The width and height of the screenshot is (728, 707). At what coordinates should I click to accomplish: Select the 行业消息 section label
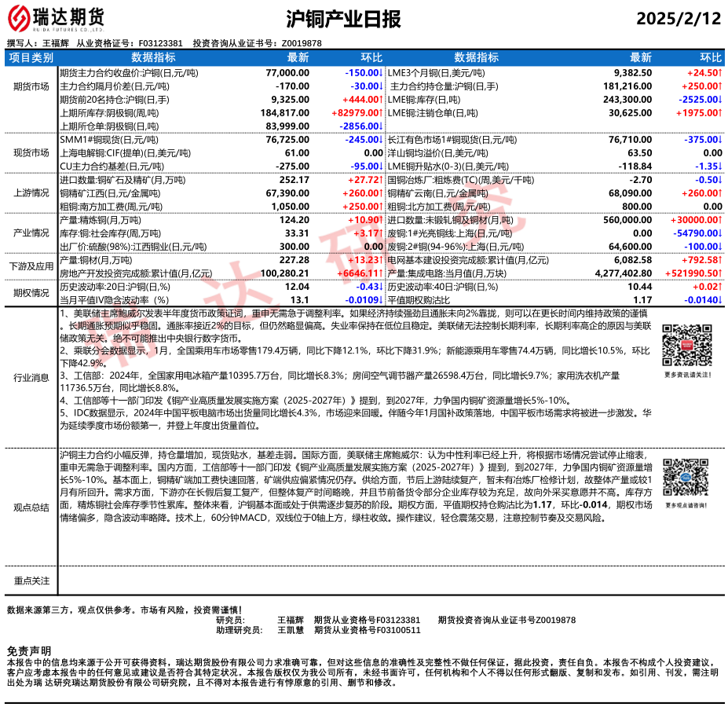pyautogui.click(x=31, y=377)
